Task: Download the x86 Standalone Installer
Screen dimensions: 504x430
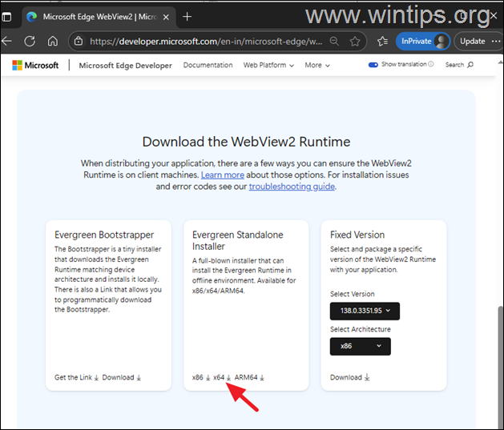Action: tap(201, 377)
